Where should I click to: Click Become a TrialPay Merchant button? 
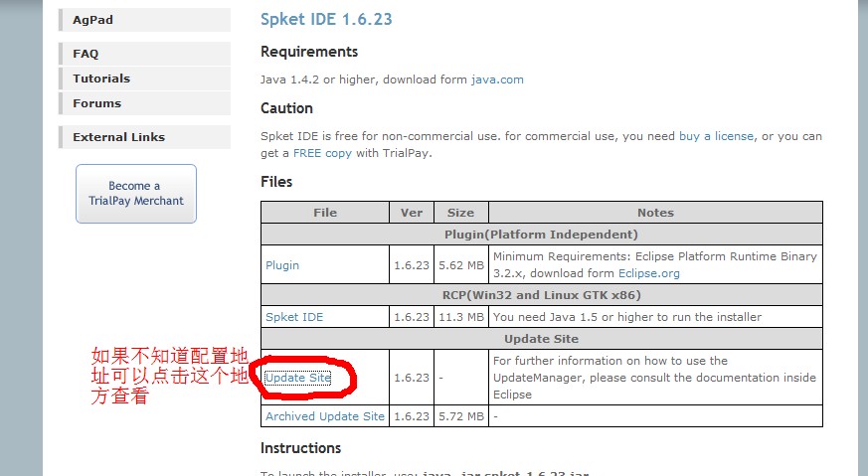click(x=136, y=194)
